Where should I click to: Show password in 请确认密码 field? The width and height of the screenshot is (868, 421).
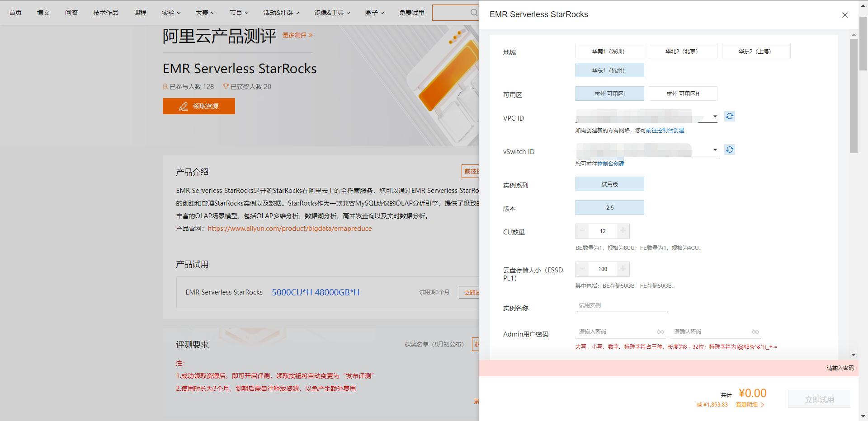click(x=755, y=332)
